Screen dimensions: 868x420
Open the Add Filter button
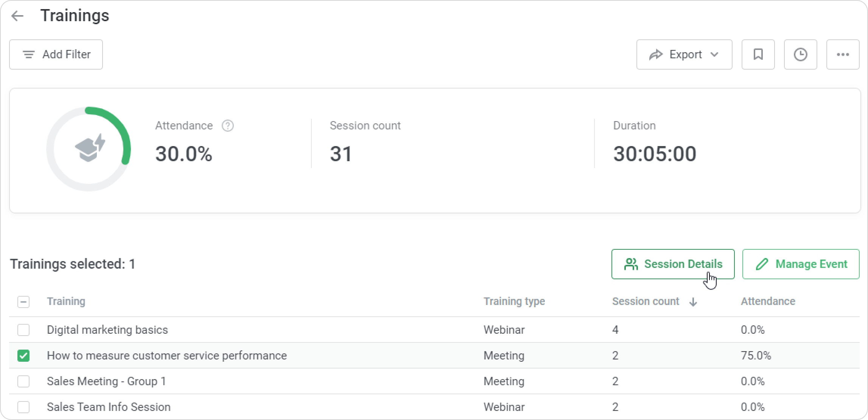[56, 54]
